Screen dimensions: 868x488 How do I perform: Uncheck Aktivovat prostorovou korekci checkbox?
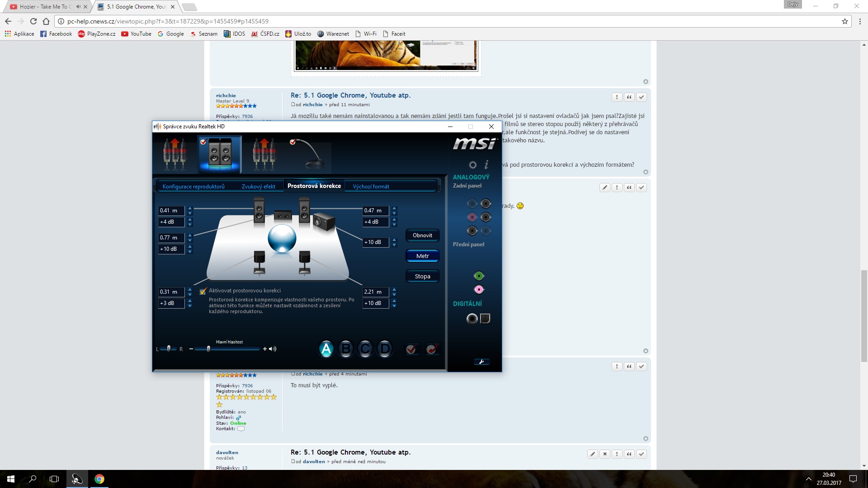[203, 291]
